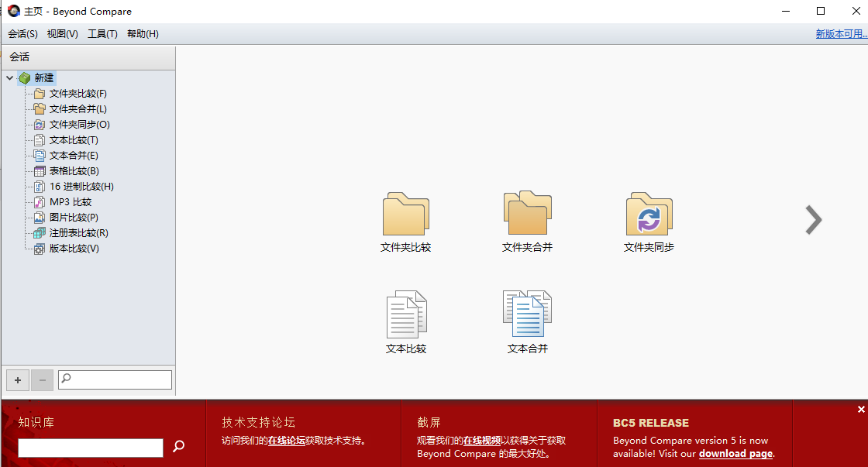This screenshot has width=868, height=467.
Task: Click the 会话 panel header
Action: [88, 57]
